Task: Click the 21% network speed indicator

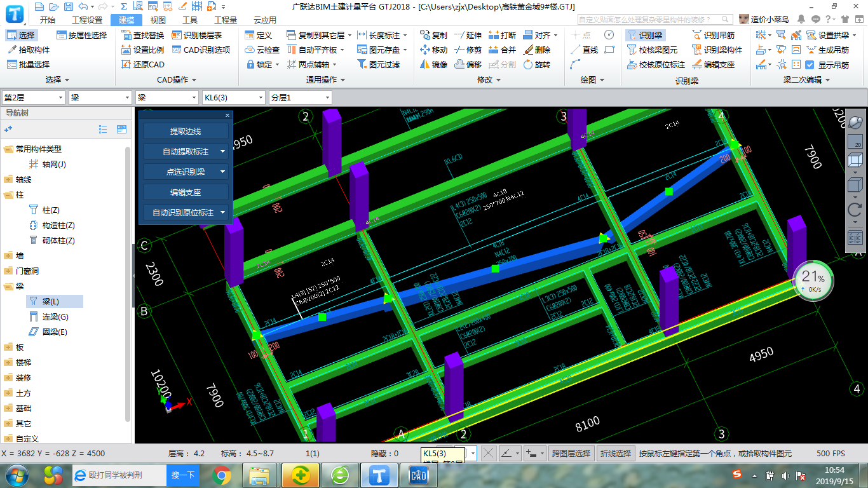Action: pyautogui.click(x=813, y=280)
